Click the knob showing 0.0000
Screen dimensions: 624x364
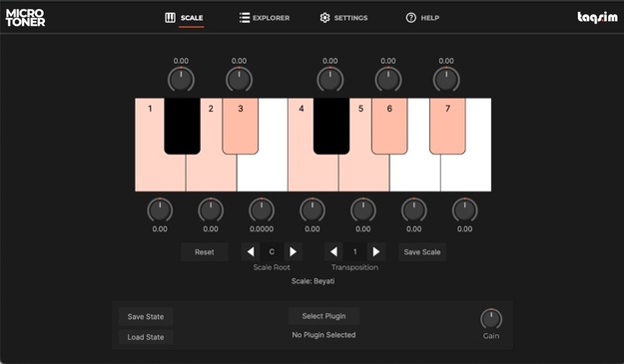pos(262,209)
